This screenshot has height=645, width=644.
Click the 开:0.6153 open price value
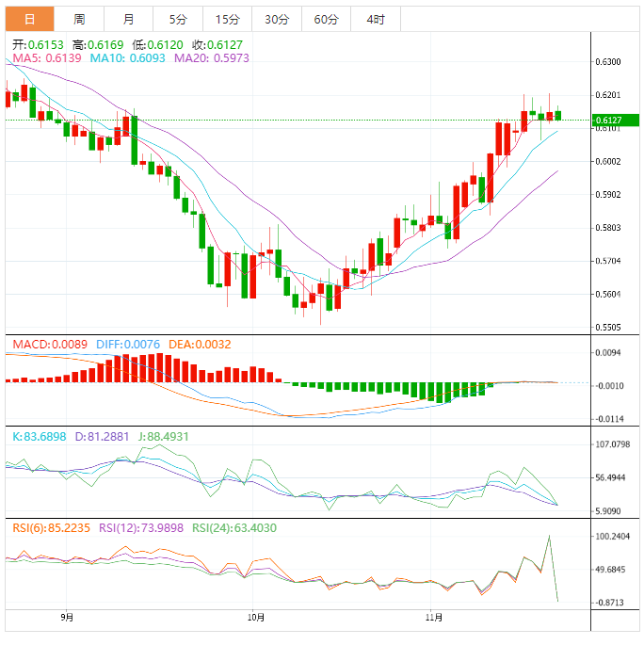coord(38,44)
